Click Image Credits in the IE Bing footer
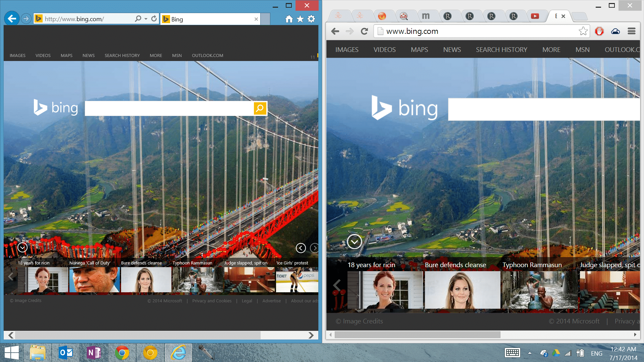Screen dimensions: 644x362 point(25,300)
